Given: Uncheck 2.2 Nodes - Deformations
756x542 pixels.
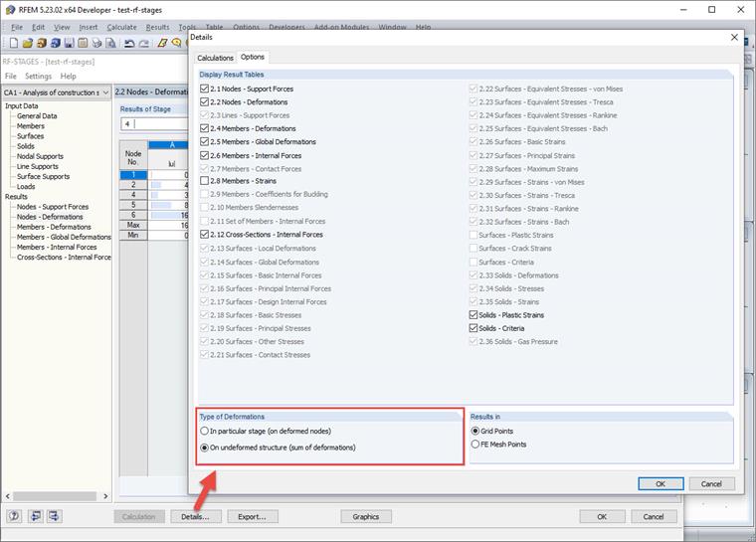Looking at the screenshot, I should [x=205, y=101].
